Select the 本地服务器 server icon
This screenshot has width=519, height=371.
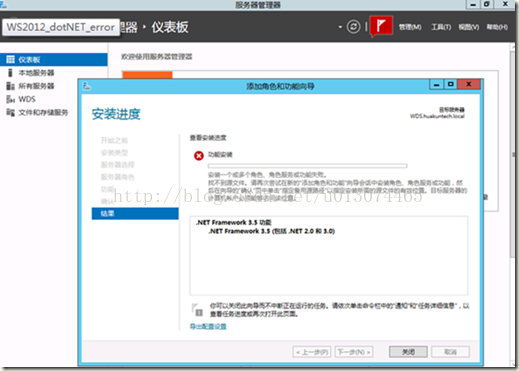click(10, 73)
